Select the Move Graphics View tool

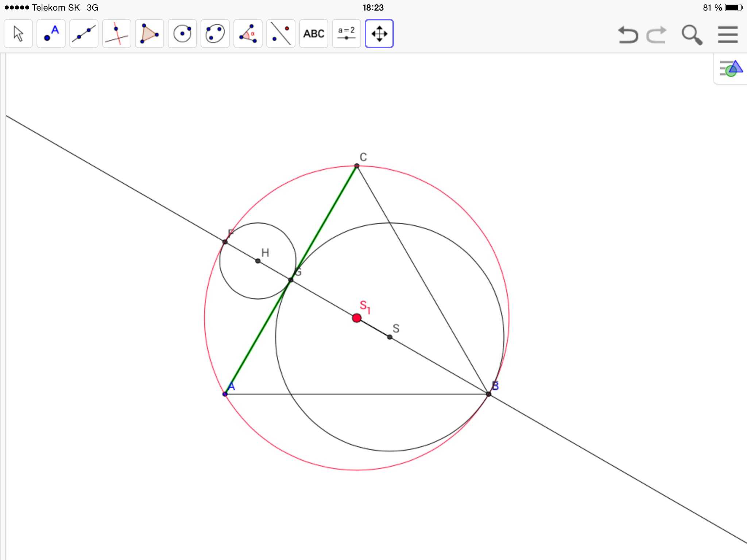pos(379,34)
